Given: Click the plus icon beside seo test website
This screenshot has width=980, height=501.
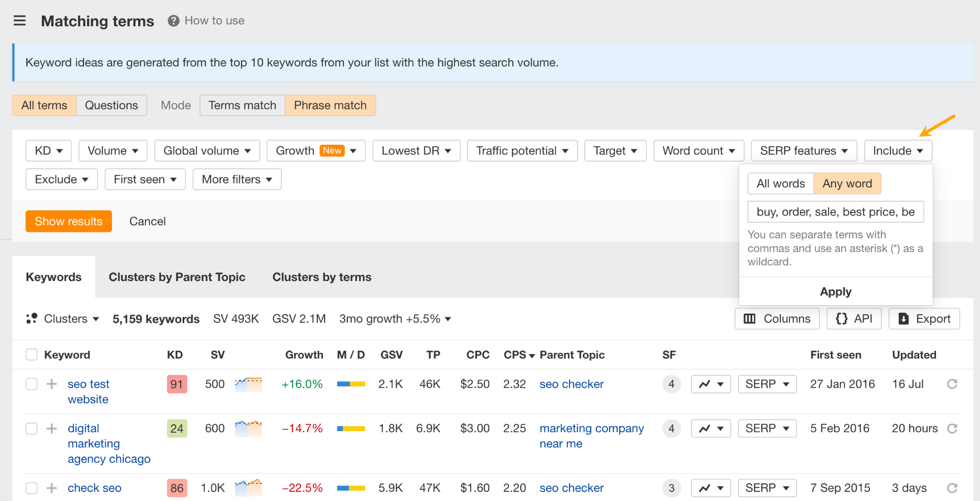Looking at the screenshot, I should [x=52, y=384].
